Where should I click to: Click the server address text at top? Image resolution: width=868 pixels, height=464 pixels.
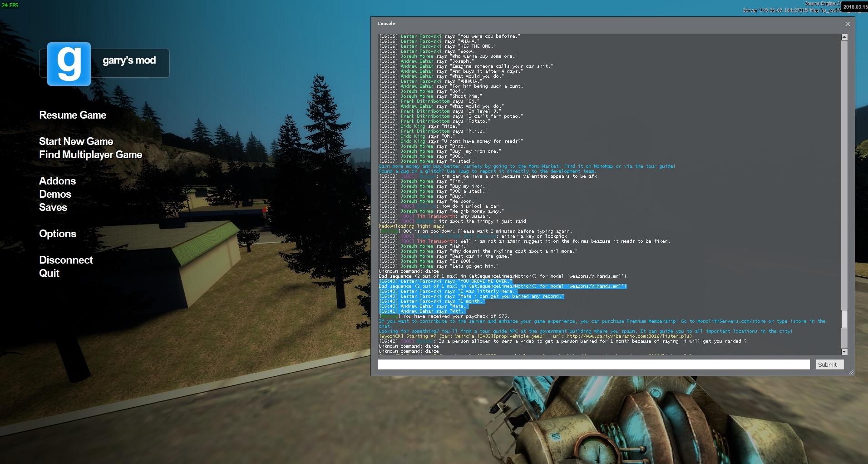(791, 10)
